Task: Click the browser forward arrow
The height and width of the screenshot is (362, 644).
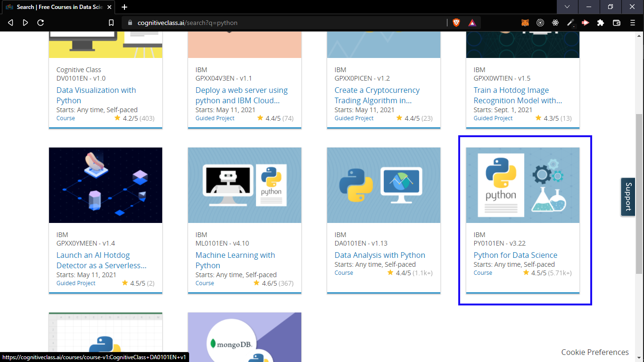Action: coord(25,23)
